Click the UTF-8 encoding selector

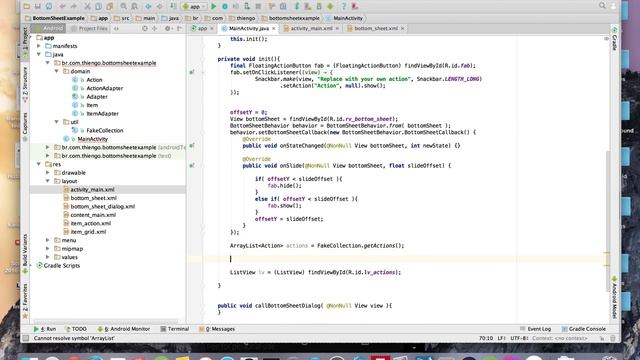click(x=520, y=338)
